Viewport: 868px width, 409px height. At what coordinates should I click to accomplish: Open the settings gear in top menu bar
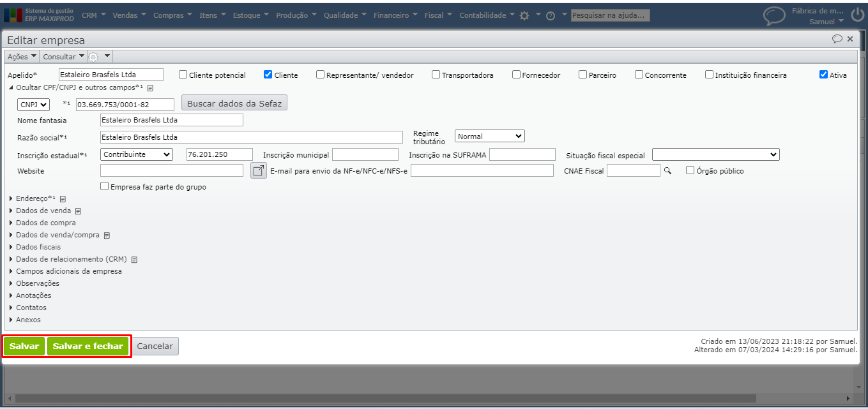(524, 16)
